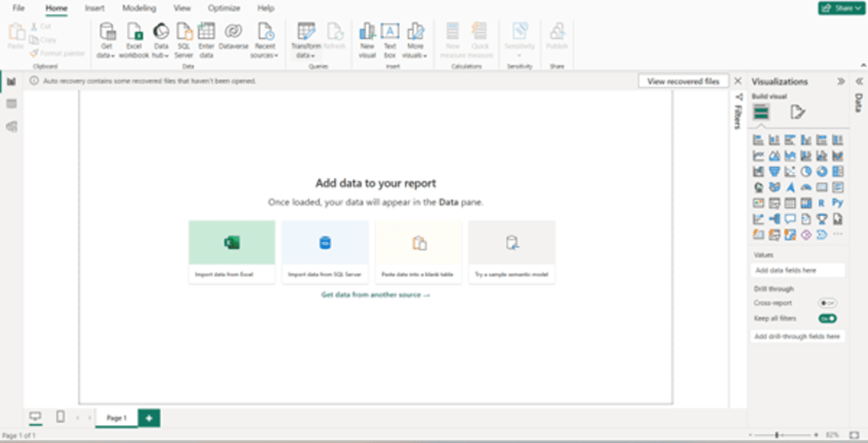The width and height of the screenshot is (868, 443).
Task: Toggle the Keep all filters switch
Action: (x=827, y=318)
